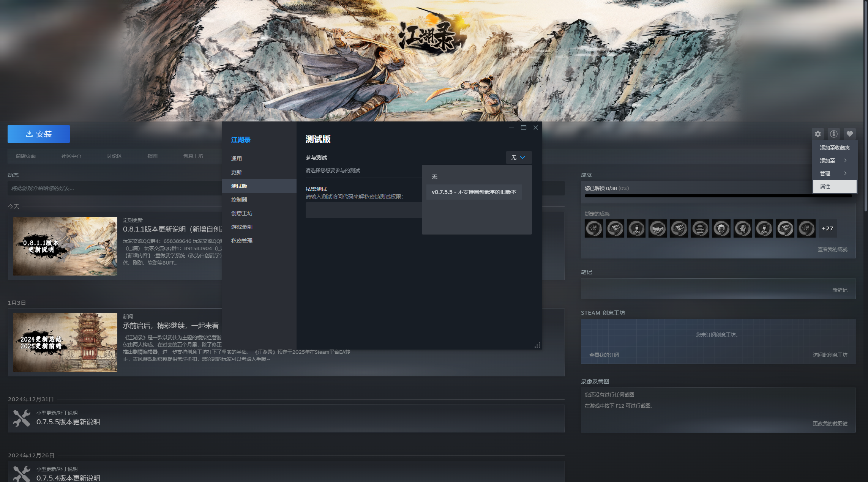The height and width of the screenshot is (482, 868).
Task: Click wrench icon for 0.7.5.5 update
Action: point(22,418)
